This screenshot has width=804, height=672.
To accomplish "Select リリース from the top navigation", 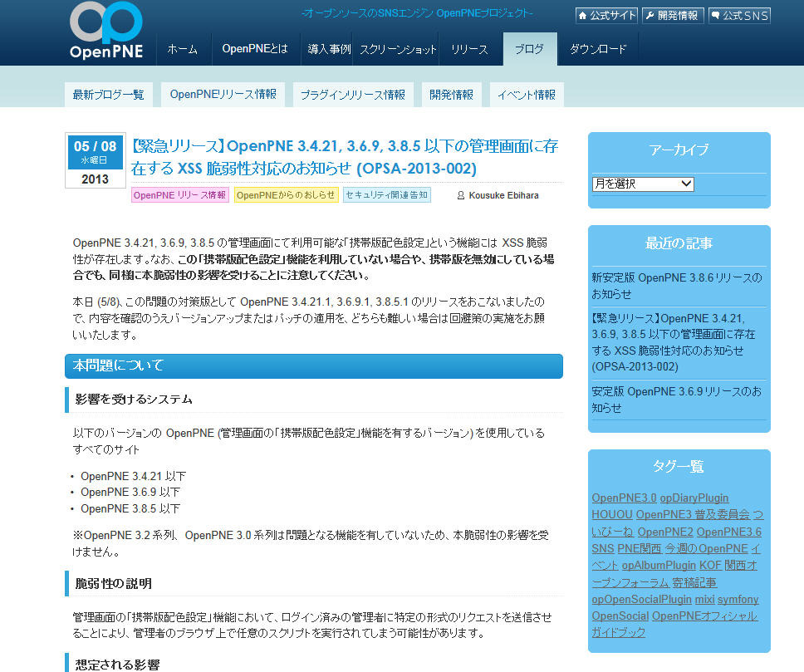I will [x=470, y=49].
